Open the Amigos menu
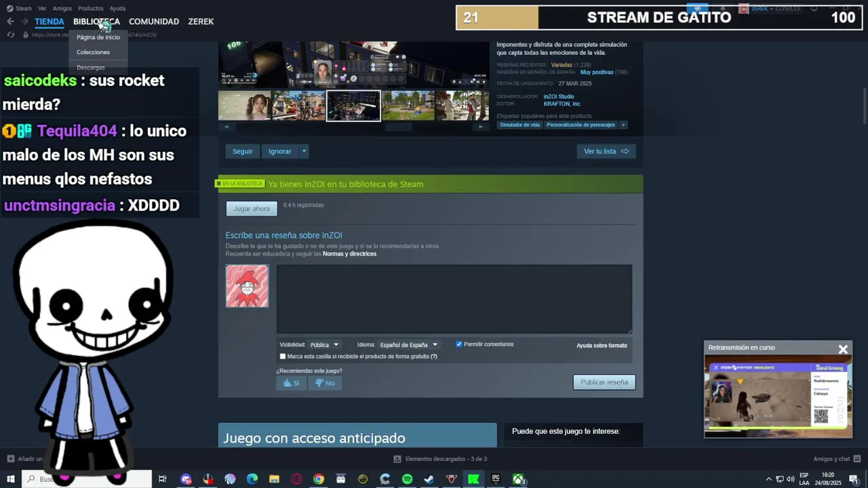This screenshot has width=868, height=488. tap(62, 8)
